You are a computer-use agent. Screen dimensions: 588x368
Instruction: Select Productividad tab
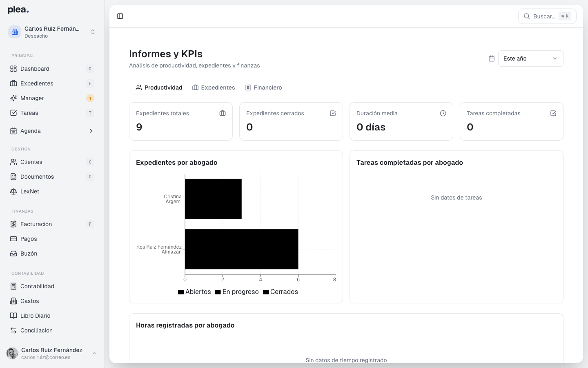(x=159, y=88)
